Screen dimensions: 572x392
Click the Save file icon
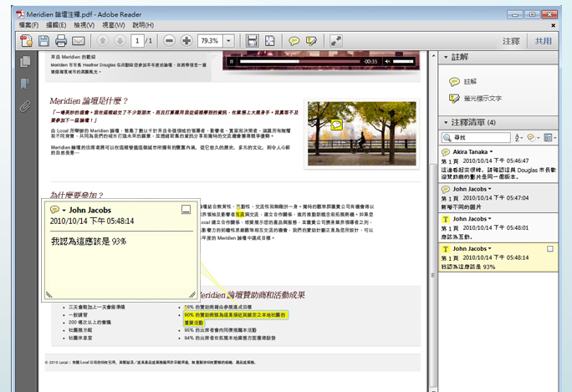tap(43, 41)
